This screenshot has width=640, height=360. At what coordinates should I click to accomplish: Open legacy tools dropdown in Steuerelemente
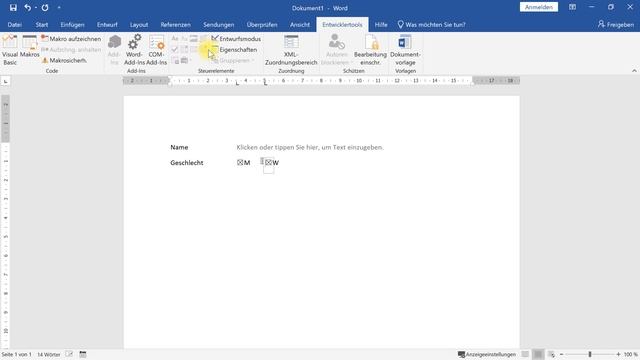coord(186,61)
